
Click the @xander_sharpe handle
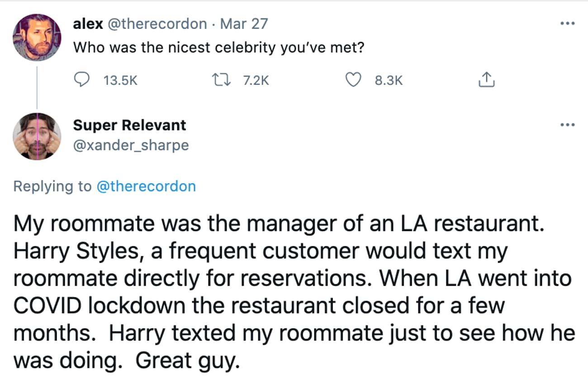(x=131, y=145)
